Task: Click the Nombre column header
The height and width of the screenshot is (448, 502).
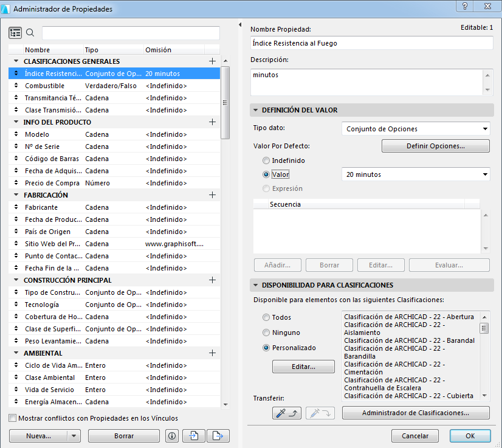Action: click(x=53, y=50)
